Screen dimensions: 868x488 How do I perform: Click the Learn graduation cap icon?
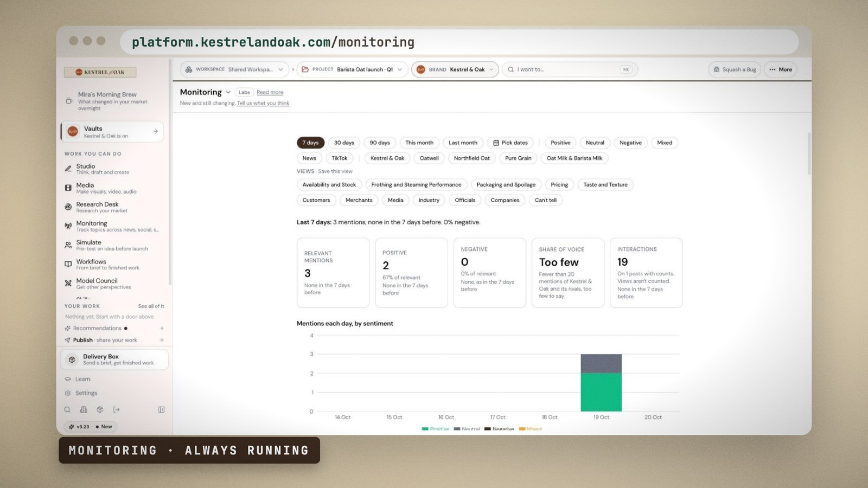[68, 379]
